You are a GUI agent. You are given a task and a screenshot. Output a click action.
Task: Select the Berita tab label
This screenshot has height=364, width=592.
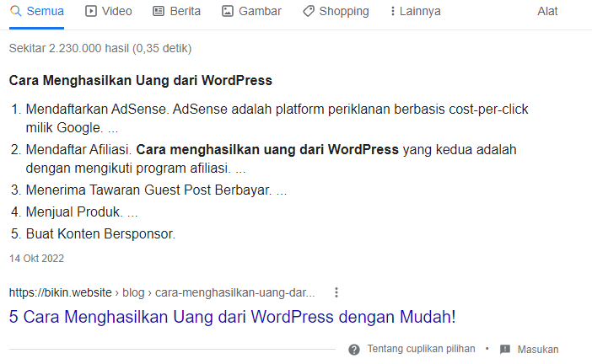186,12
